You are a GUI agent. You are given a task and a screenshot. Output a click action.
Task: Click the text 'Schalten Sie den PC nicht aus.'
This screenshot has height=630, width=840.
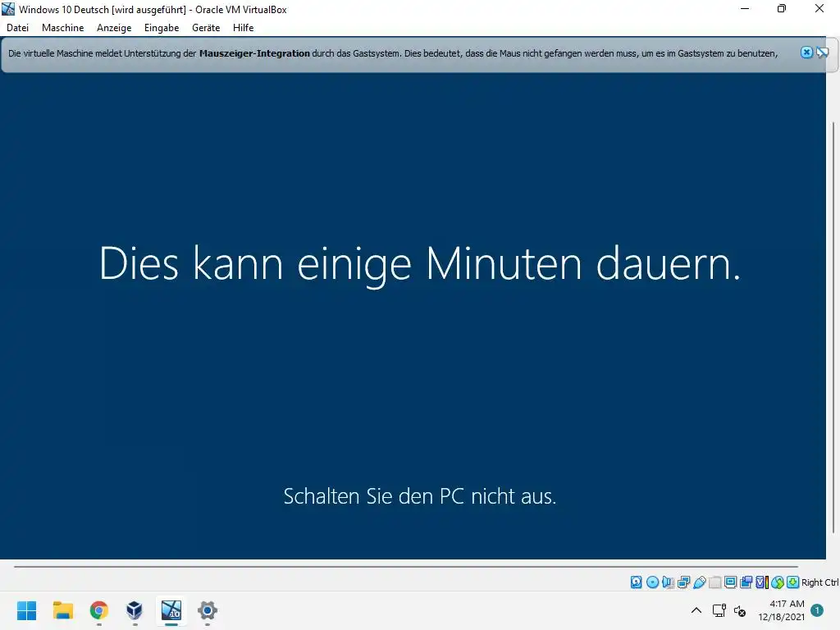point(420,496)
